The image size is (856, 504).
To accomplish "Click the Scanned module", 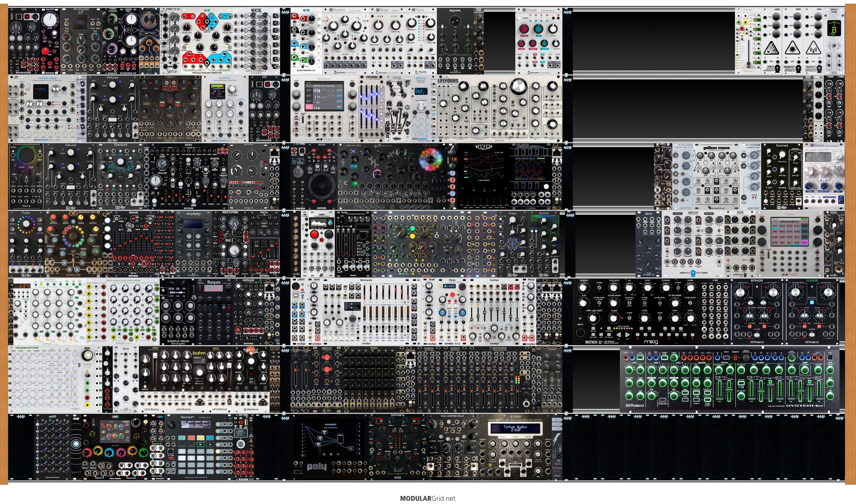I will 782,176.
